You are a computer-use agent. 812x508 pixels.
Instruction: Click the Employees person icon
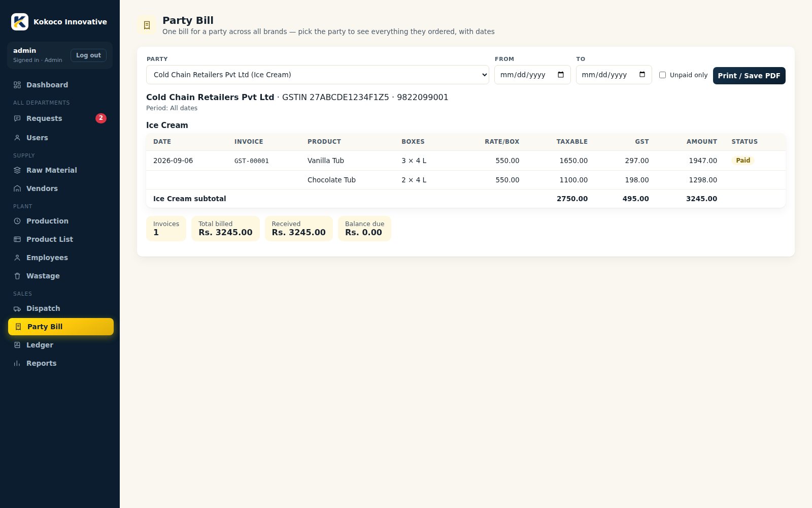point(17,258)
